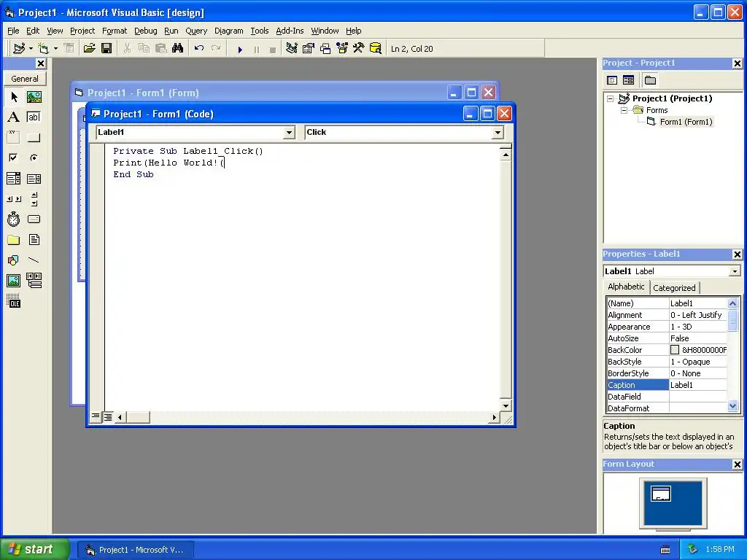Switch to the Categorized properties tab

point(674,287)
